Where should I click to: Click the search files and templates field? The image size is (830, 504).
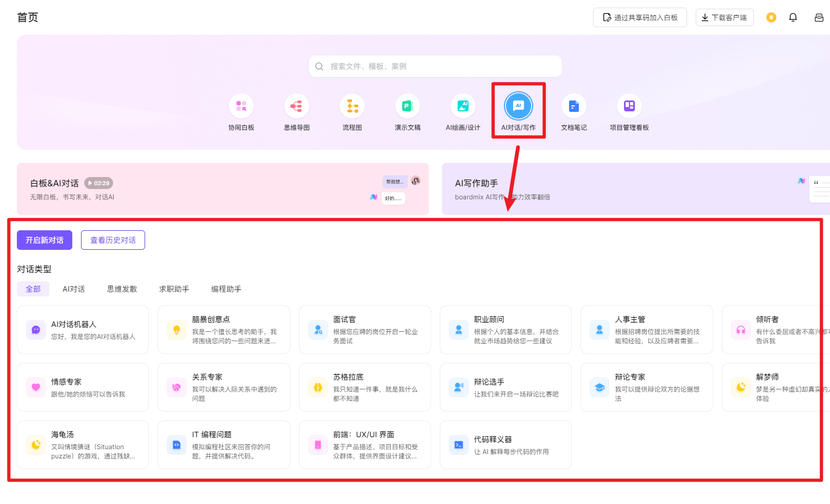tap(435, 66)
